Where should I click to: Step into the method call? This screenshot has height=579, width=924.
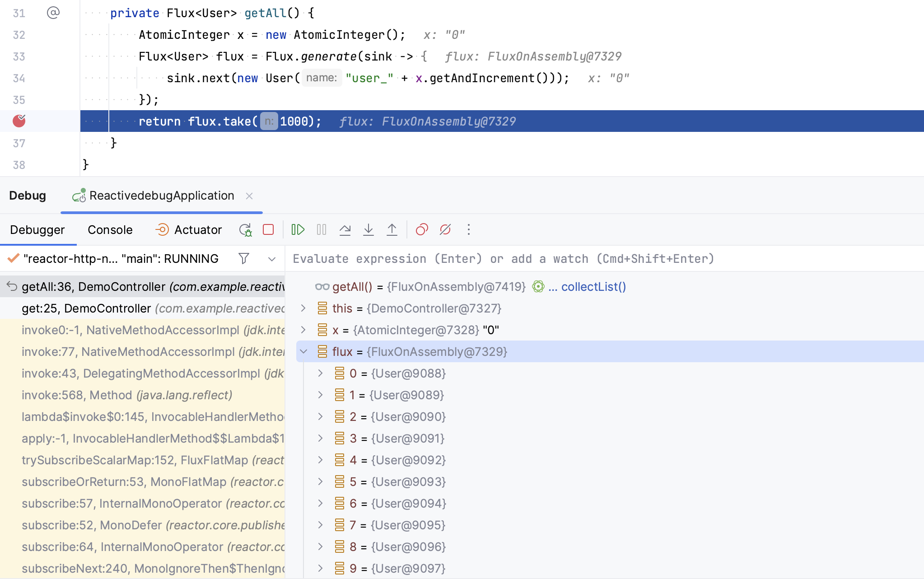369,229
